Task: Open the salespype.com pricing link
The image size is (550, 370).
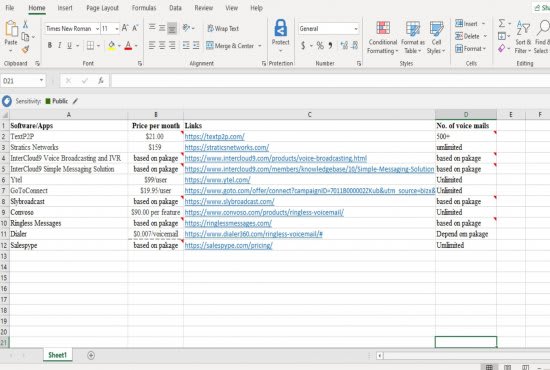Action: coord(228,245)
